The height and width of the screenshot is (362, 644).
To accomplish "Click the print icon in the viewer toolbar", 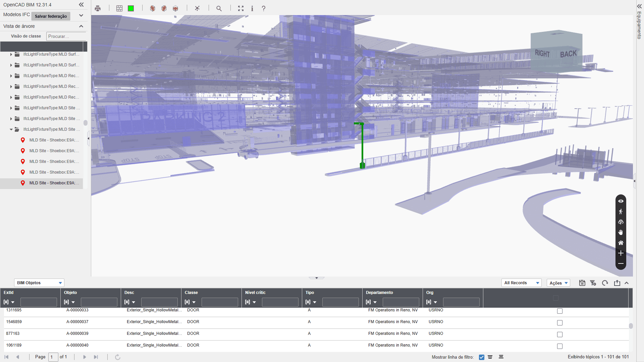I will tap(98, 8).
